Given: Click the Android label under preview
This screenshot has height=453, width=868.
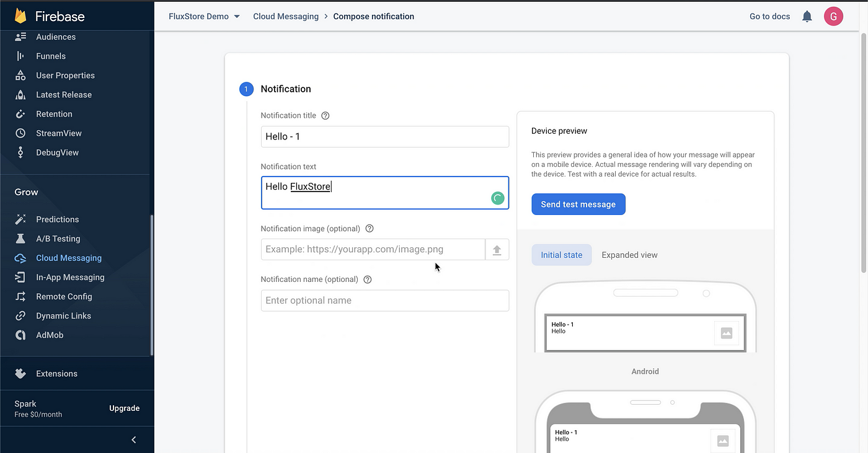Looking at the screenshot, I should tap(645, 371).
